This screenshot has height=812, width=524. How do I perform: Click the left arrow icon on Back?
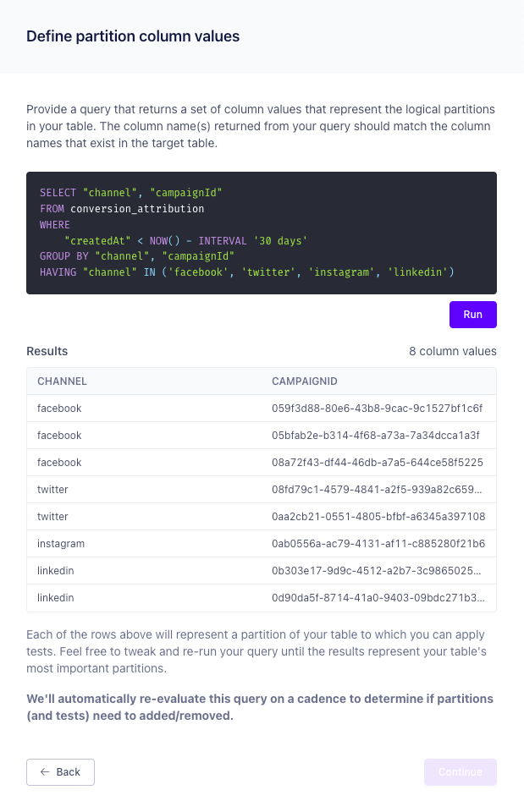coord(44,772)
